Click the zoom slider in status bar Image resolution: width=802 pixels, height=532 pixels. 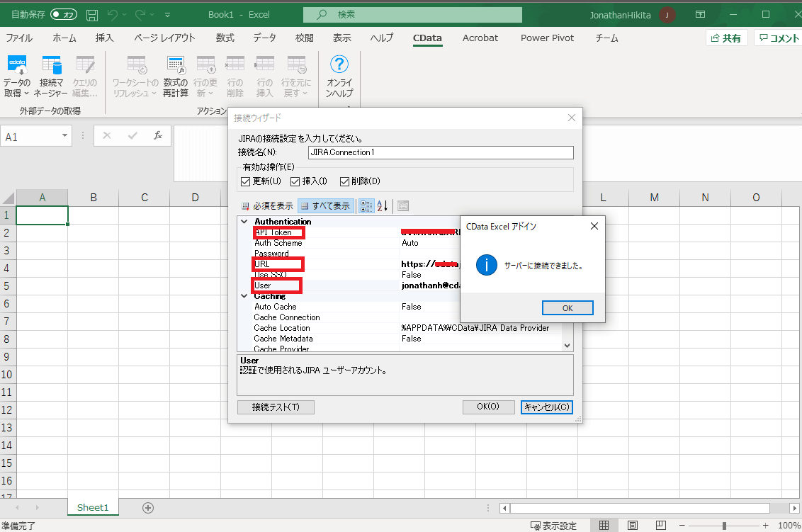pos(724,526)
